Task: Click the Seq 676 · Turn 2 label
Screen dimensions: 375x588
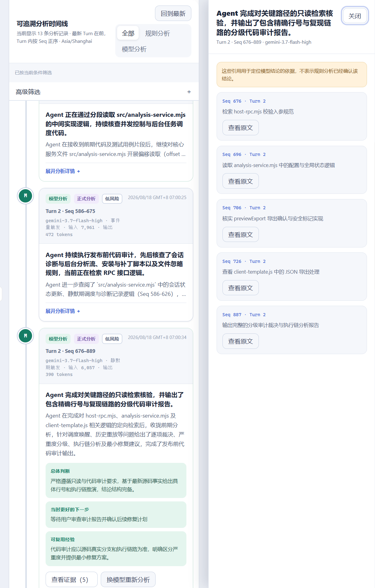Action: point(244,101)
